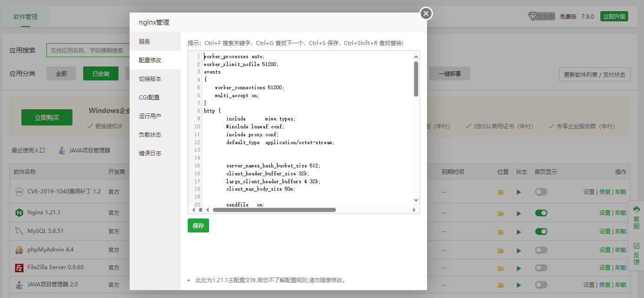Click the editor scroll-up arrow
This screenshot has width=644, height=298.
[x=416, y=56]
